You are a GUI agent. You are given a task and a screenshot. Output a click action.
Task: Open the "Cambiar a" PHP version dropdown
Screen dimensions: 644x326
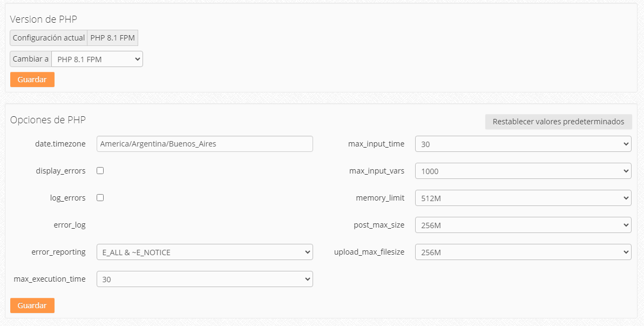(x=97, y=59)
